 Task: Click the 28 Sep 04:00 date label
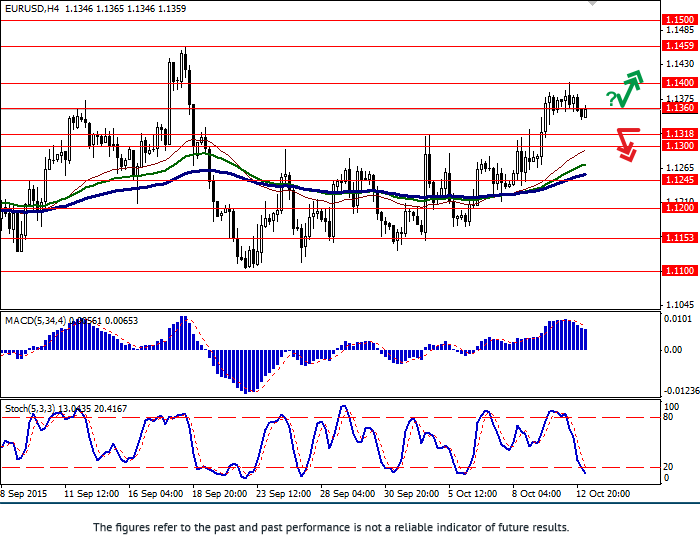pyautogui.click(x=347, y=494)
